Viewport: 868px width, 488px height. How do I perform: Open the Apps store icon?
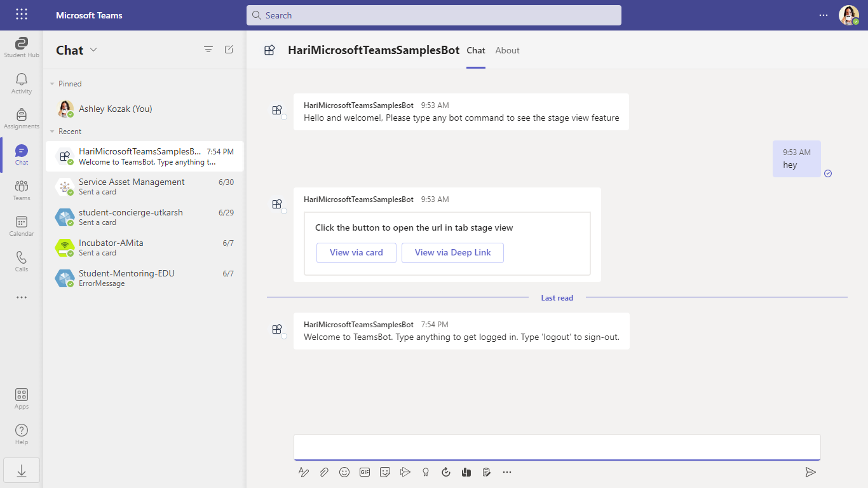point(22,398)
